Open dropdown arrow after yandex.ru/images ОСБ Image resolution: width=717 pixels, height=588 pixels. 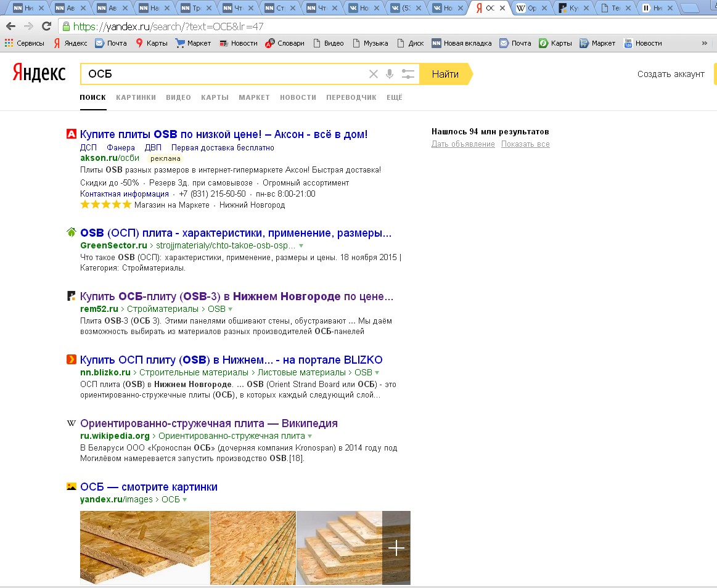(x=185, y=500)
